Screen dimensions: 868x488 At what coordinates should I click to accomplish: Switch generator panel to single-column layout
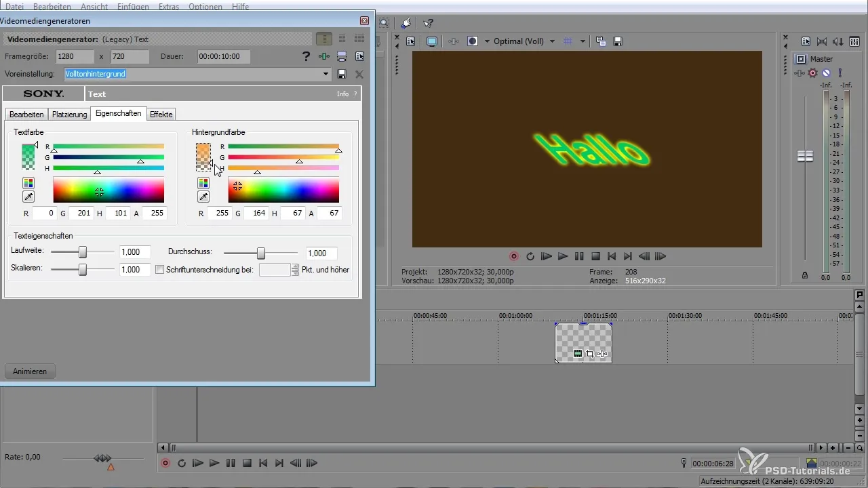(324, 39)
